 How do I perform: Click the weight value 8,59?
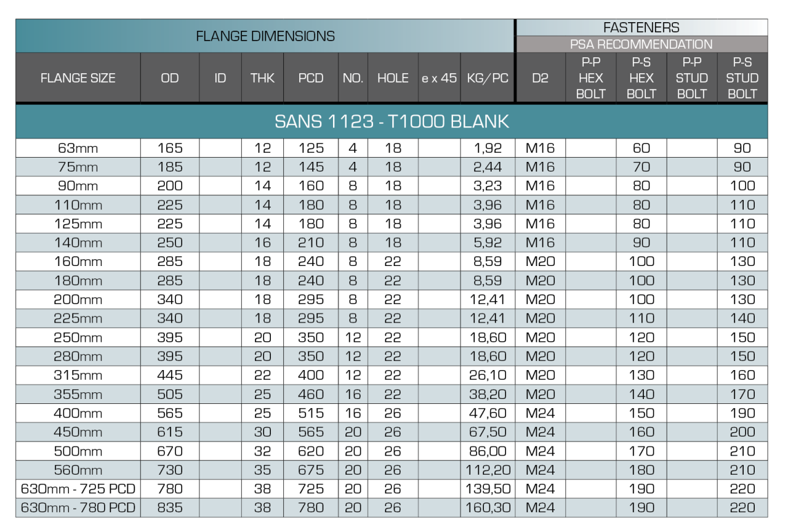[488, 281]
